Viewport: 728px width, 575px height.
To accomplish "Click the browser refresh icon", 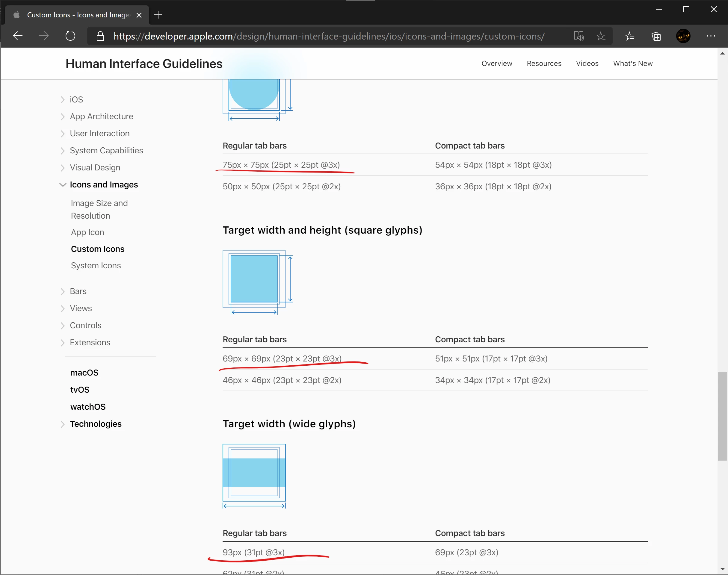I will coord(70,36).
